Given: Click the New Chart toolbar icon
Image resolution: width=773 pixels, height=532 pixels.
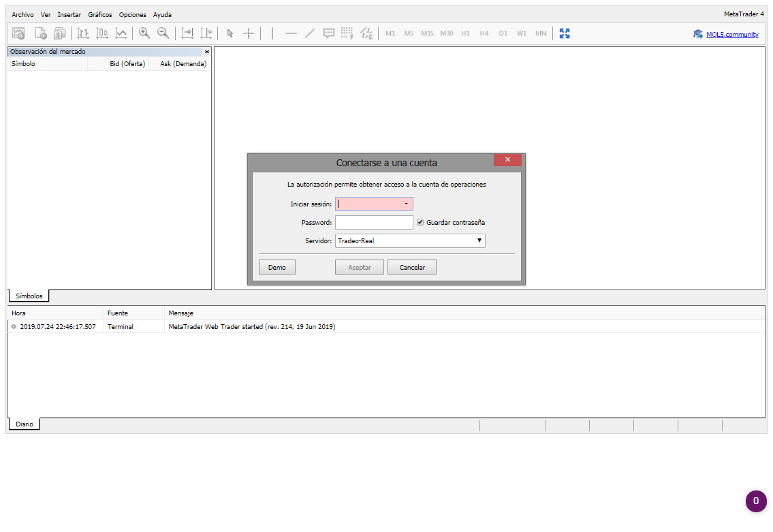Looking at the screenshot, I should [19, 33].
